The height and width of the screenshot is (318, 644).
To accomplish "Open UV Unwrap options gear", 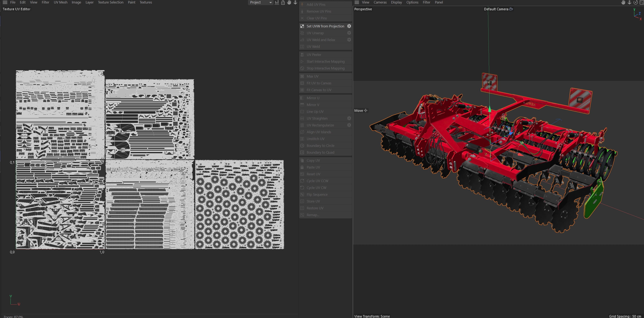I will (349, 33).
